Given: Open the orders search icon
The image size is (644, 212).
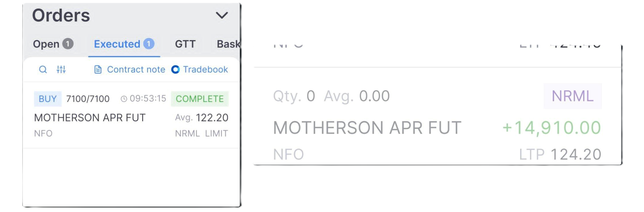Looking at the screenshot, I should (43, 69).
